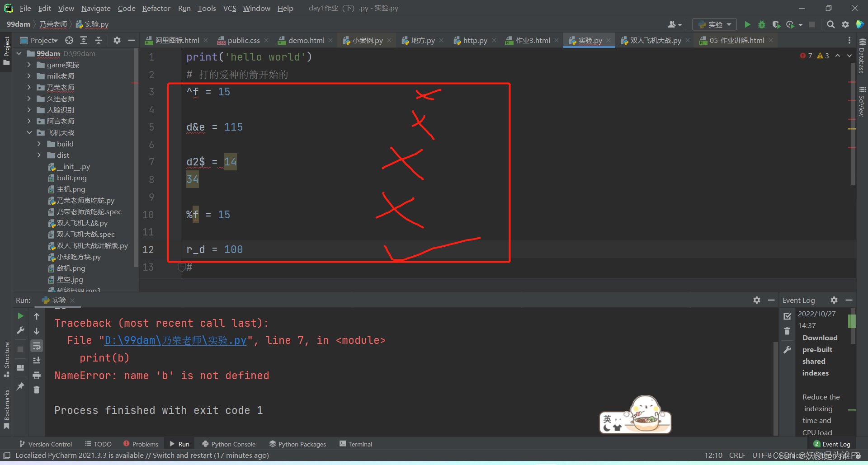Image resolution: width=868 pixels, height=465 pixels.
Task: Open the TODO tool window
Action: [x=98, y=444]
